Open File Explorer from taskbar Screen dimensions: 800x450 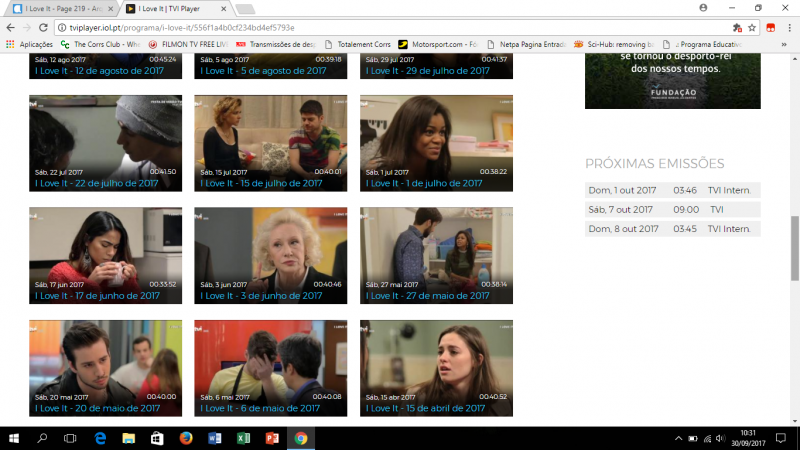129,438
